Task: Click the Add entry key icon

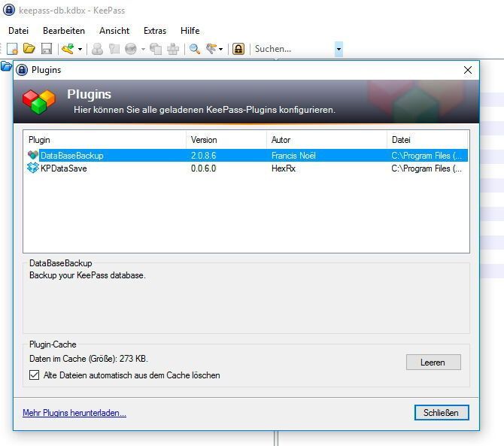Action: (68, 49)
